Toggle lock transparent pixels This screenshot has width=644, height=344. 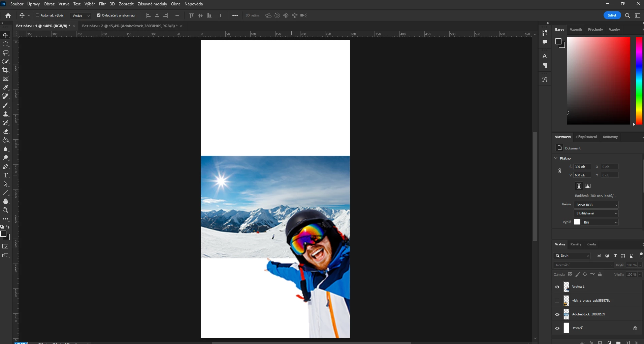pyautogui.click(x=570, y=275)
